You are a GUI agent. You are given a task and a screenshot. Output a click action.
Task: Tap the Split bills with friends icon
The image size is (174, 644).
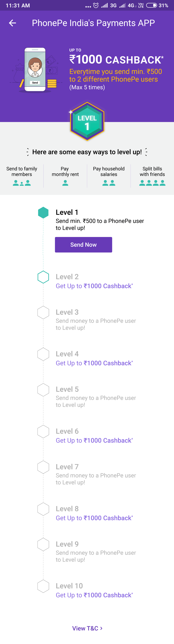pyautogui.click(x=152, y=183)
